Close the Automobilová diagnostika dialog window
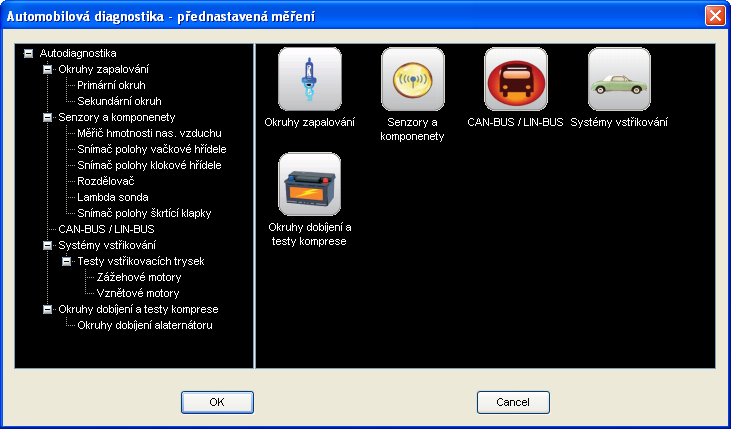This screenshot has height=429, width=731. (714, 16)
